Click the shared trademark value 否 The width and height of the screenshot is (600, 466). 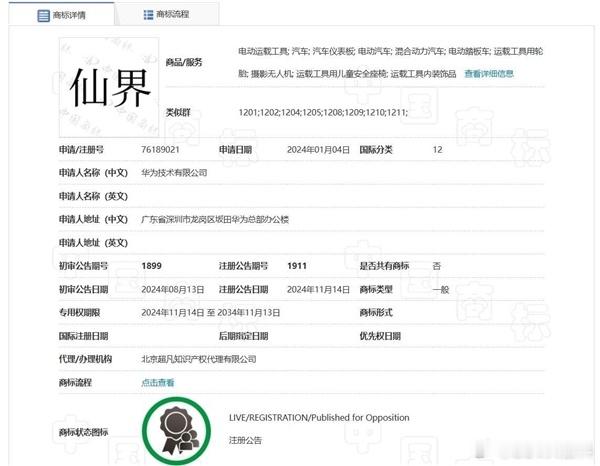(437, 266)
